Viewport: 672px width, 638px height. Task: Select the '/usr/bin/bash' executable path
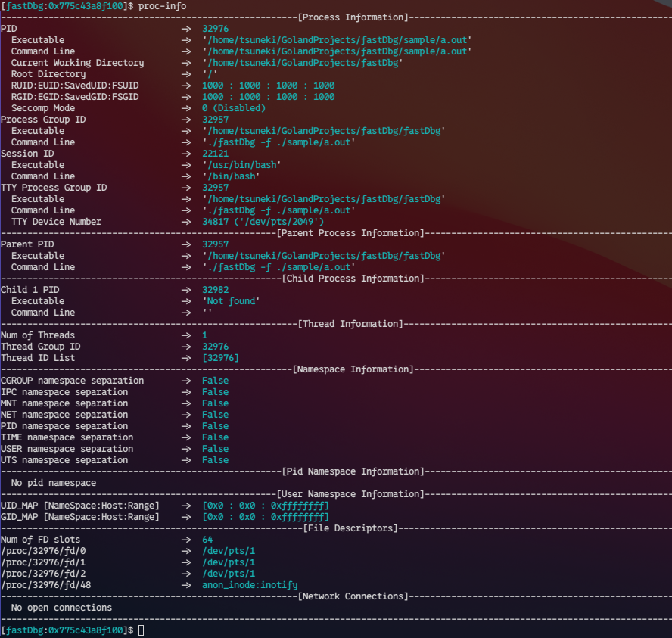(241, 165)
